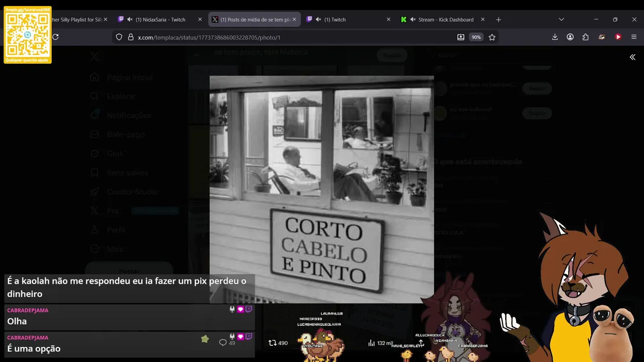Open Notificações in the X sidebar
This screenshot has height=362, width=644.
point(129,116)
